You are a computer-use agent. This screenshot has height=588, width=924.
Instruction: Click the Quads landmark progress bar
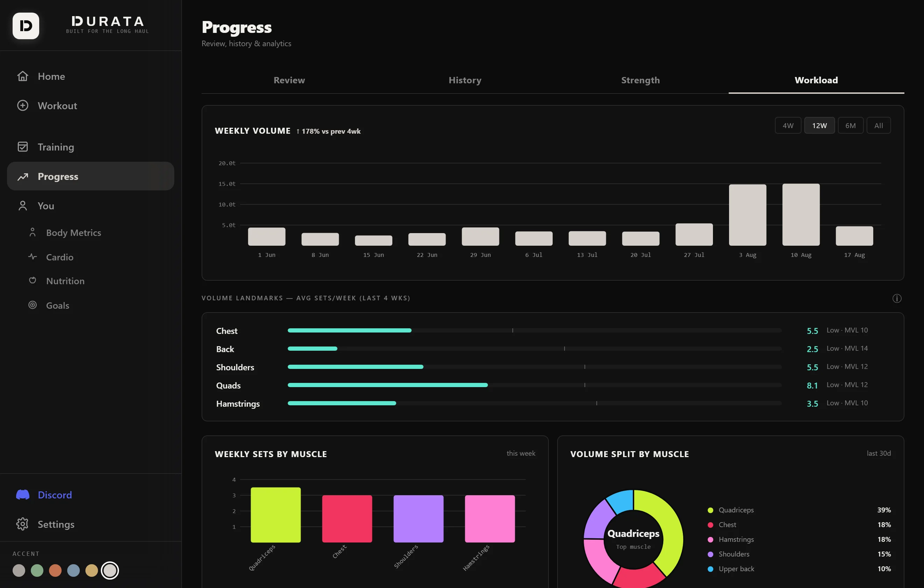[x=534, y=385]
